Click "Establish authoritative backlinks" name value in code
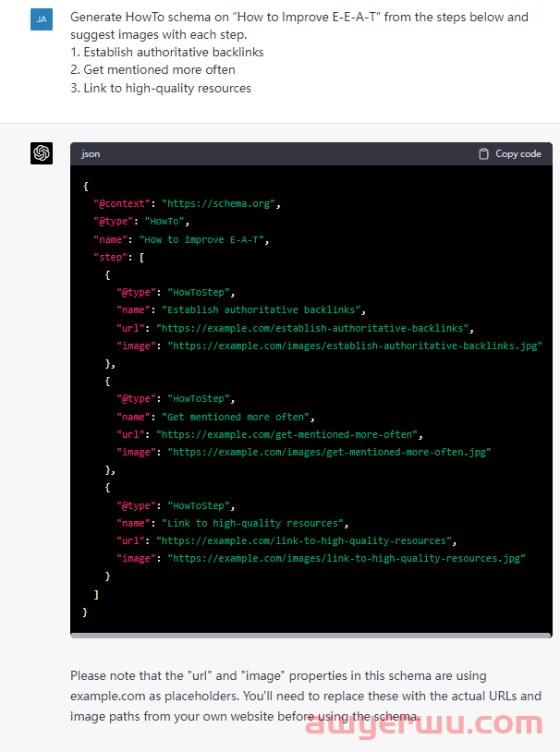Screen dimensions: 560x752 [261, 309]
